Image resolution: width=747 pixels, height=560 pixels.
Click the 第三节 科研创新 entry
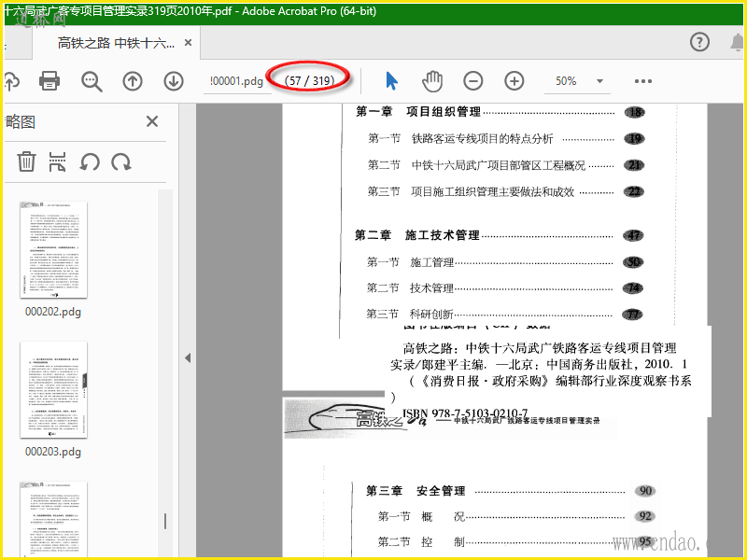click(409, 315)
